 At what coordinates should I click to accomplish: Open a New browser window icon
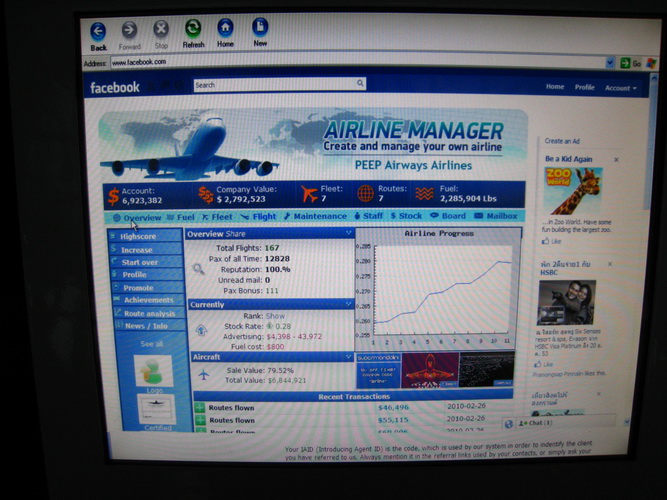[260, 32]
